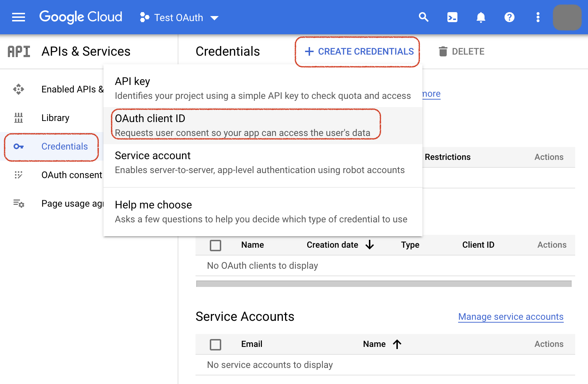Select all service accounts checkbox
Image resolution: width=588 pixels, height=384 pixels.
(216, 345)
